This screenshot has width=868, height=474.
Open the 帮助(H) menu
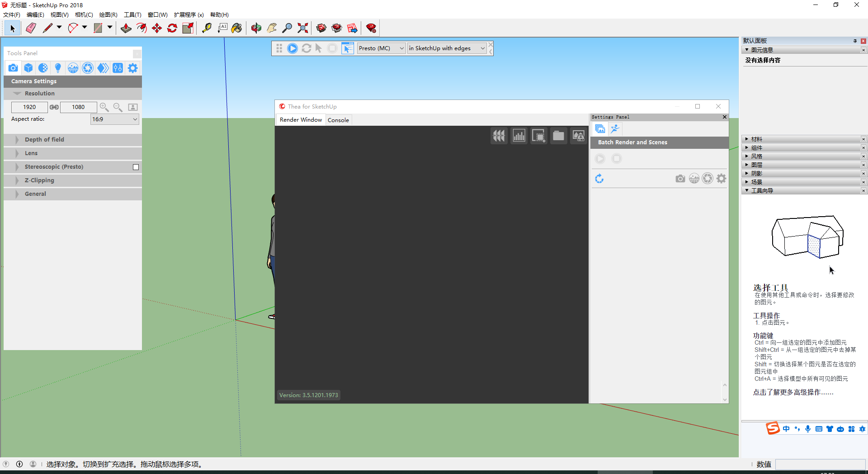click(219, 15)
